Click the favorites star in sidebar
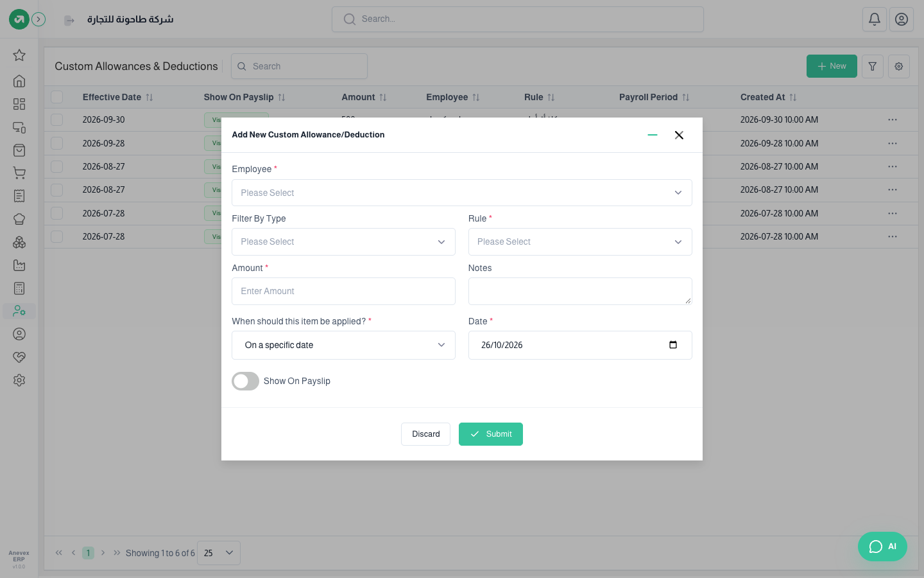The height and width of the screenshot is (578, 924). coord(19,55)
